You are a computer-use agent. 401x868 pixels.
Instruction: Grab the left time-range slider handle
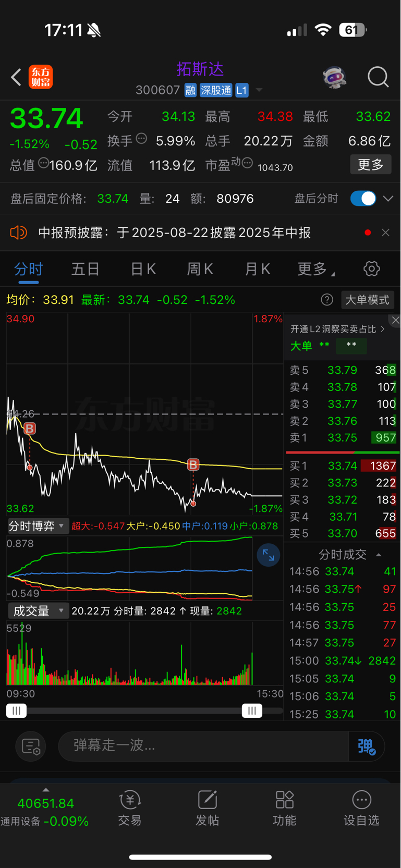point(16,711)
